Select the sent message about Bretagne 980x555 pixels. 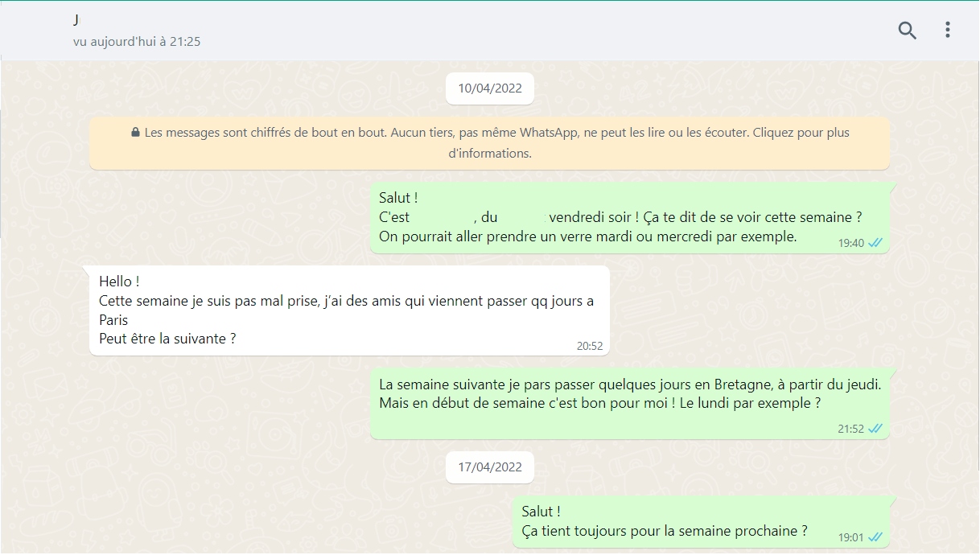click(629, 394)
